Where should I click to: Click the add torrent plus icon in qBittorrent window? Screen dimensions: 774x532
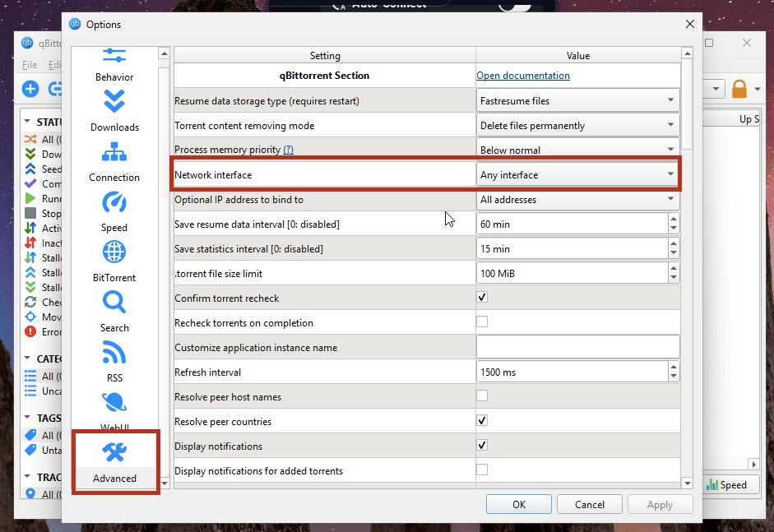pos(30,90)
